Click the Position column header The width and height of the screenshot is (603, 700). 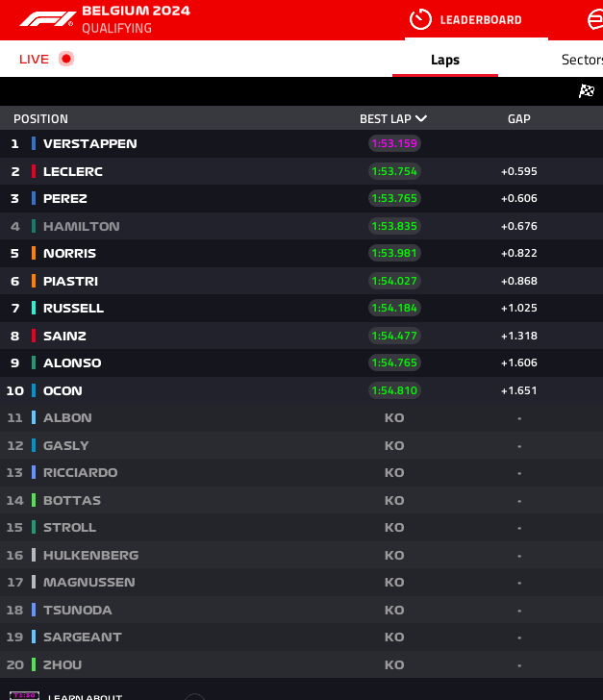coord(40,119)
